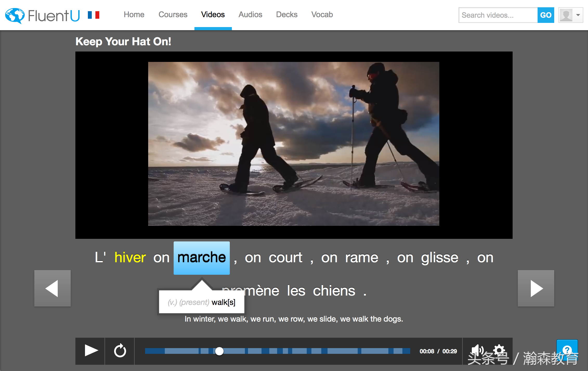Click the GO search button
The width and height of the screenshot is (588, 371).
pyautogui.click(x=546, y=15)
